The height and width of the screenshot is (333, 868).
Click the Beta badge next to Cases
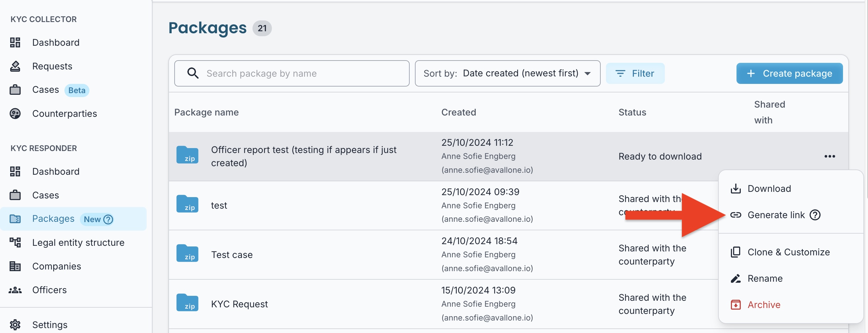pos(77,90)
